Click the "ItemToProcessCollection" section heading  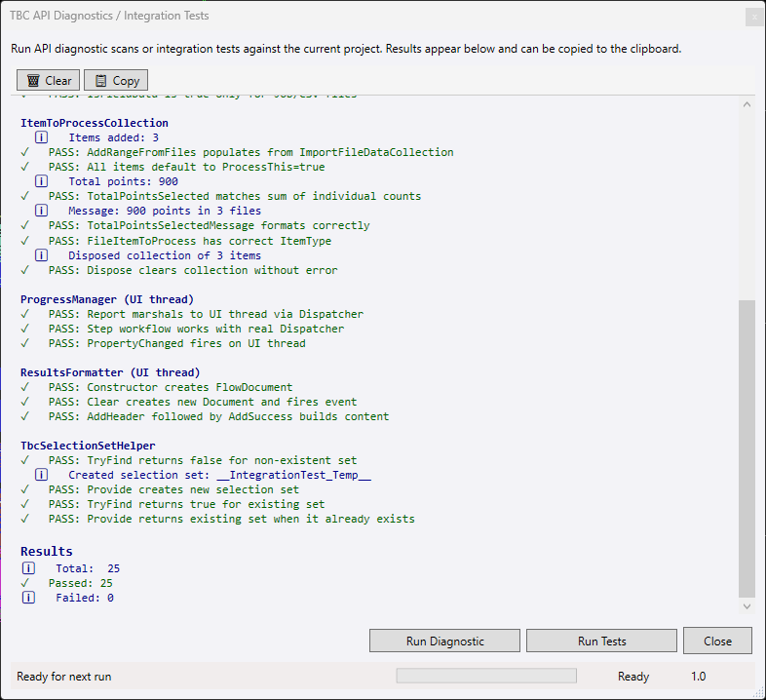pos(95,123)
